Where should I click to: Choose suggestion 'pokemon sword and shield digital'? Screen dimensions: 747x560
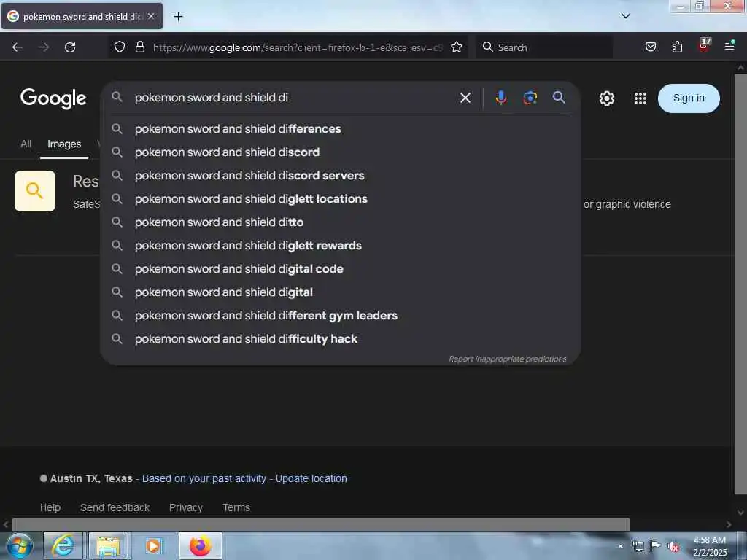pyautogui.click(x=340, y=292)
